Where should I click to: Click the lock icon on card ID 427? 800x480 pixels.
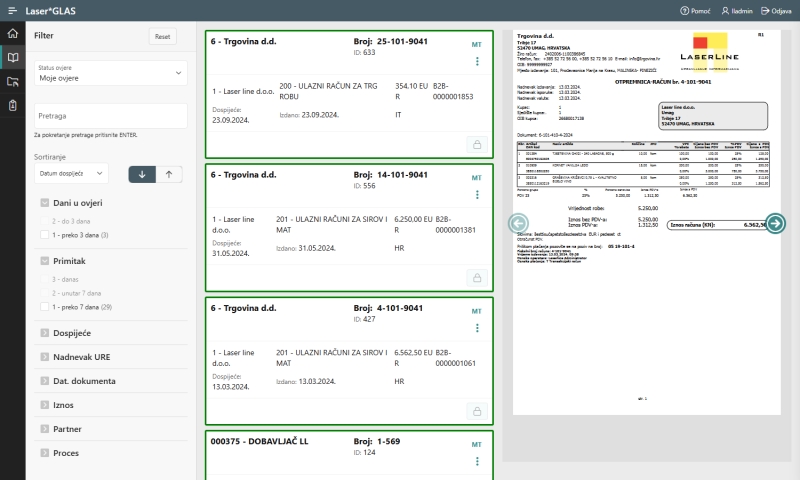click(477, 411)
